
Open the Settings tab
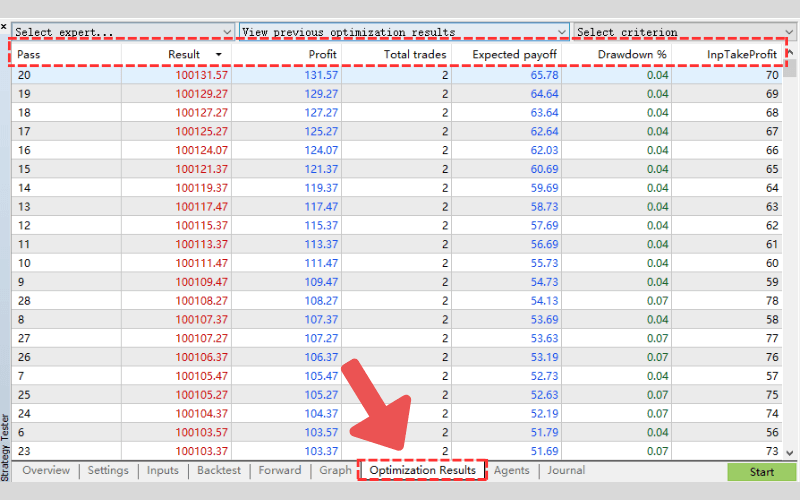tap(108, 470)
